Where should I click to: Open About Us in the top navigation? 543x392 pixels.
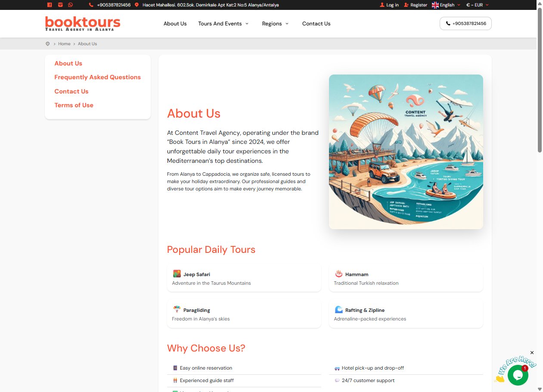coord(175,24)
